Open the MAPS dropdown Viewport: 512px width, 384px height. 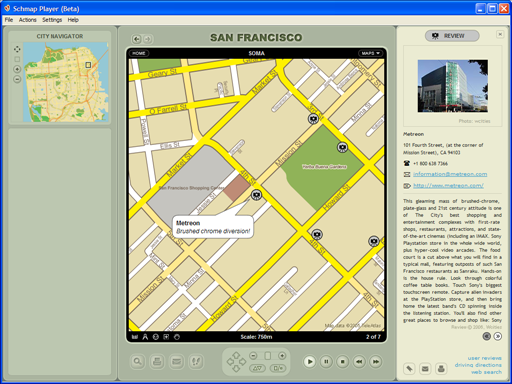(x=371, y=53)
